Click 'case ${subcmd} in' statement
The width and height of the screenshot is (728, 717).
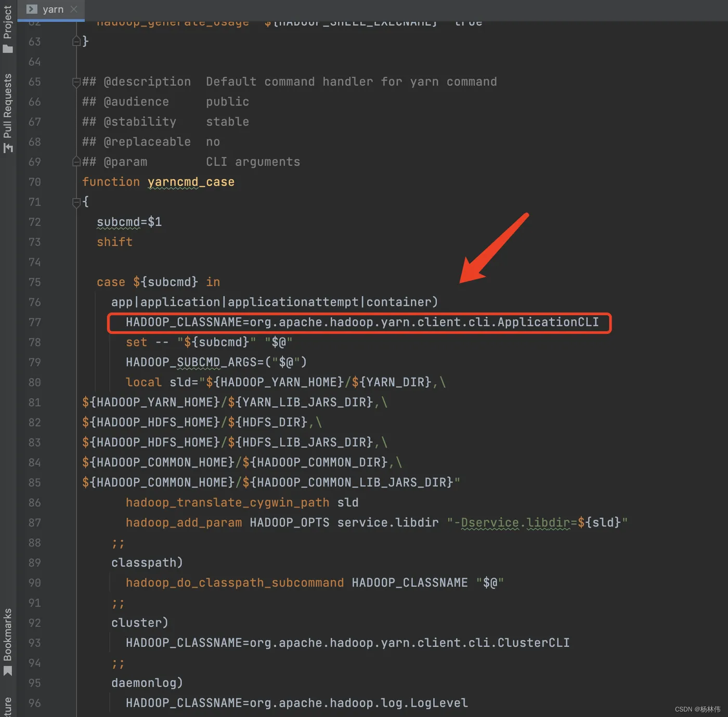coord(158,282)
